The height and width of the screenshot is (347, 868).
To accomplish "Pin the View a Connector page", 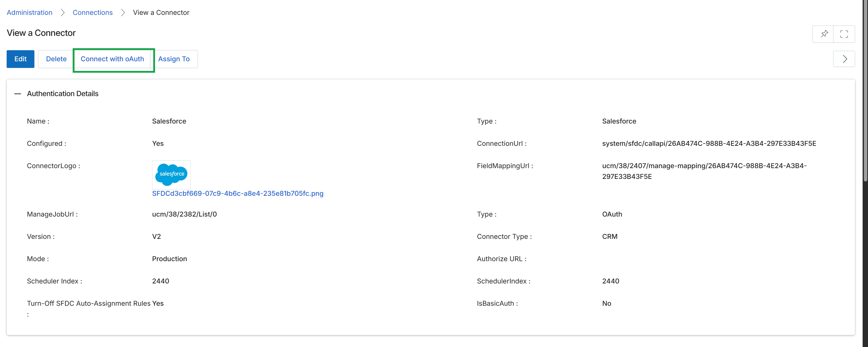I will pyautogui.click(x=824, y=34).
